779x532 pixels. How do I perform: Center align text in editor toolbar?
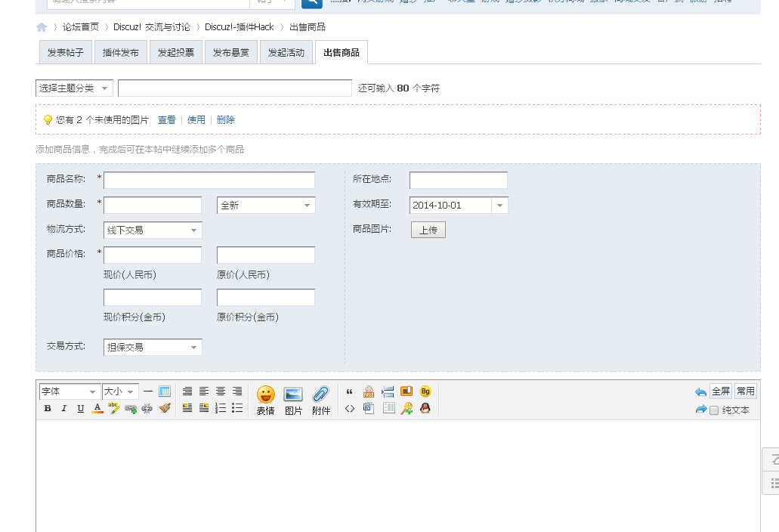coord(221,391)
